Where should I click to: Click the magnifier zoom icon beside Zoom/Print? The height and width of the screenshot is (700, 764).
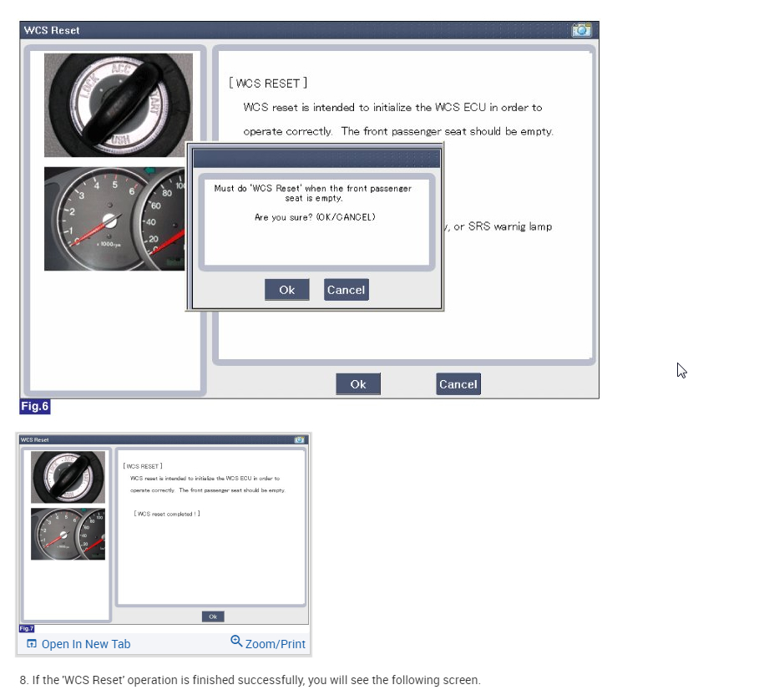(x=236, y=641)
